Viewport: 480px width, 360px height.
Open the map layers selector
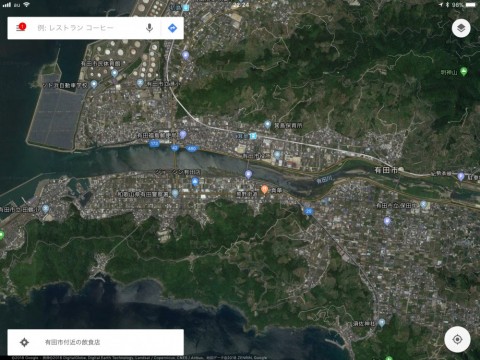tap(461, 28)
